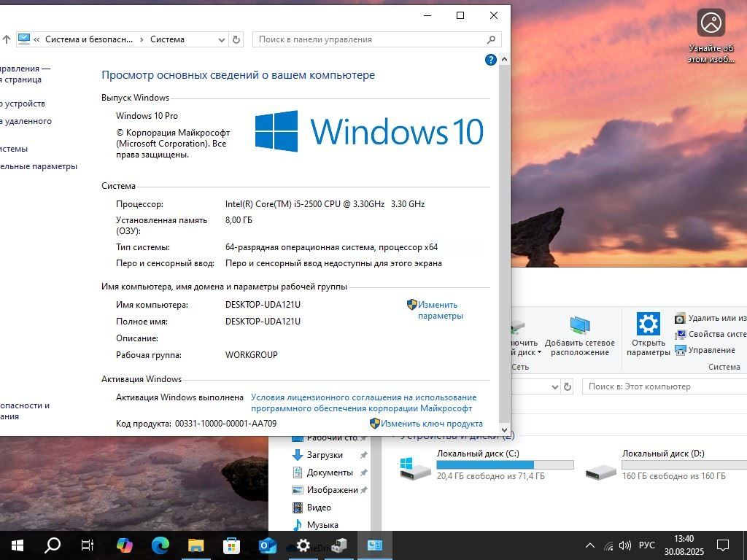747x560 pixels.
Task: Click System window vertical scrollbar thumb
Action: point(504,242)
